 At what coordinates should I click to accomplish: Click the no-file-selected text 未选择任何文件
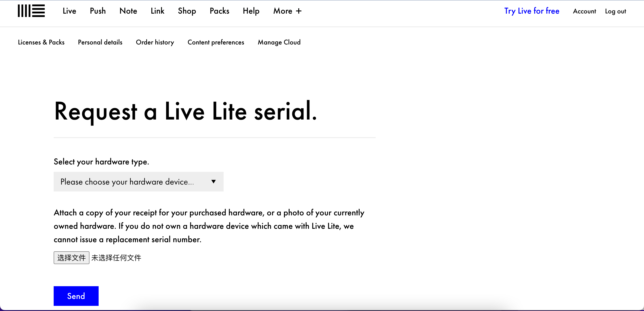point(116,258)
